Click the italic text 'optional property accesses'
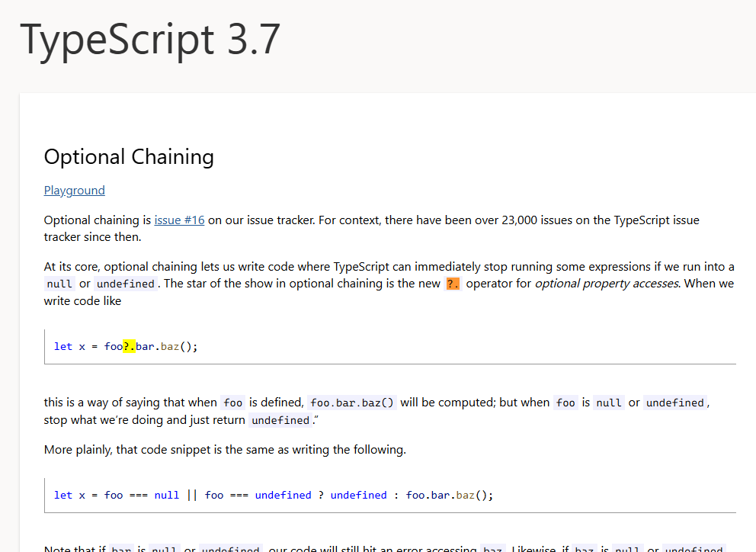756x552 pixels. click(x=607, y=283)
